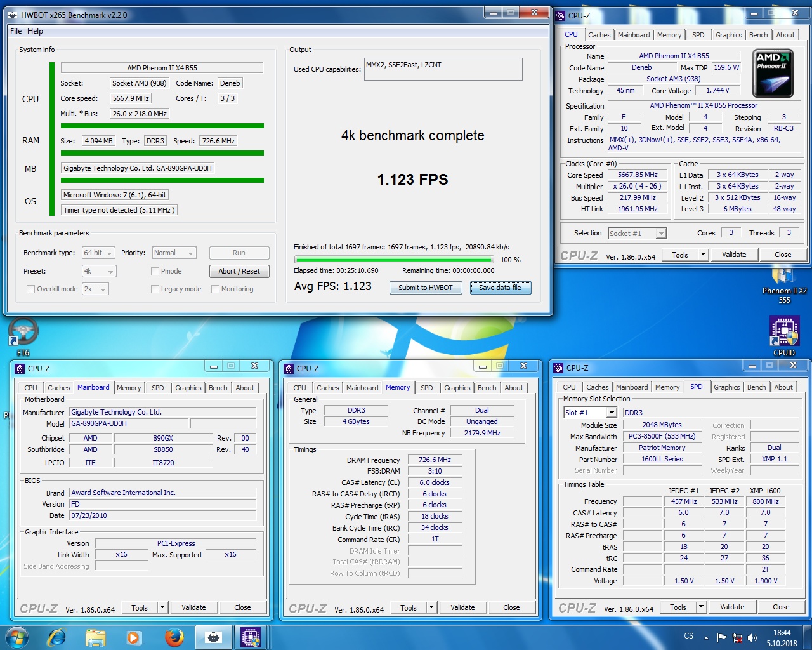The width and height of the screenshot is (812, 650).
Task: Click Close button in Memory CPU-Z window
Action: (511, 607)
